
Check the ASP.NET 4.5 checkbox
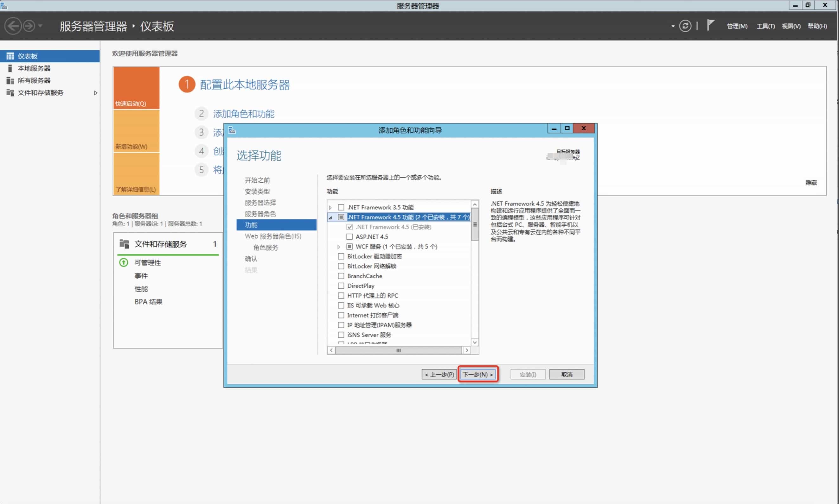pos(349,237)
